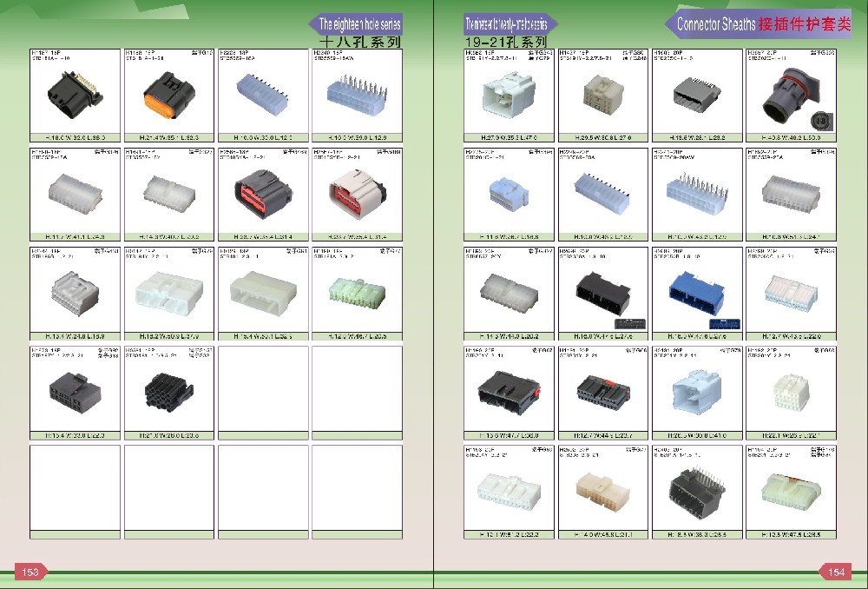Image resolution: width=868 pixels, height=589 pixels.
Task: Click page number 153
Action: tap(31, 572)
